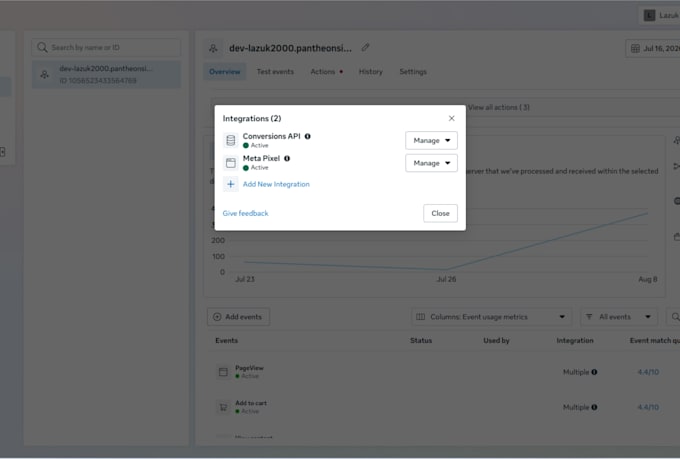Switch to the Test events tab
The height and width of the screenshot is (459, 680).
275,72
